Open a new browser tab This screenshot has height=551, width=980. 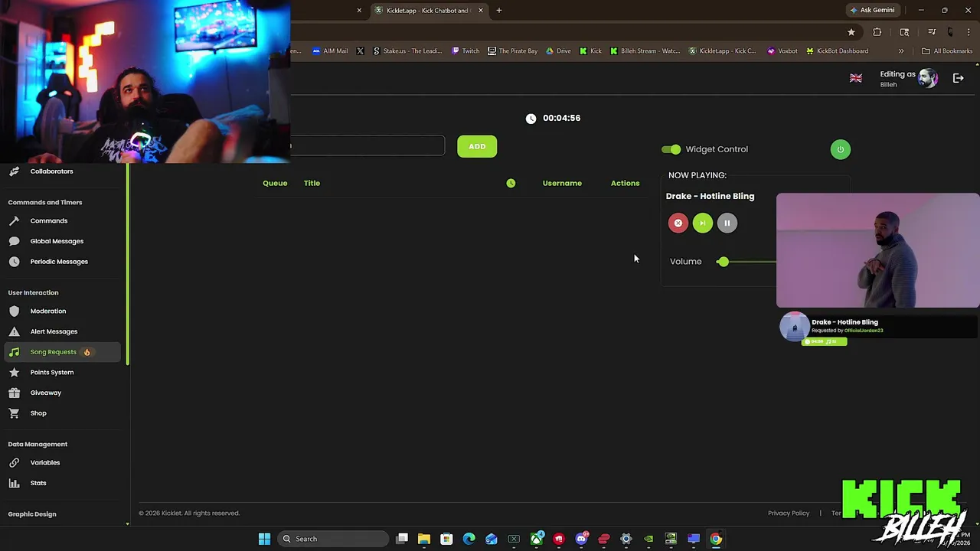coord(498,11)
